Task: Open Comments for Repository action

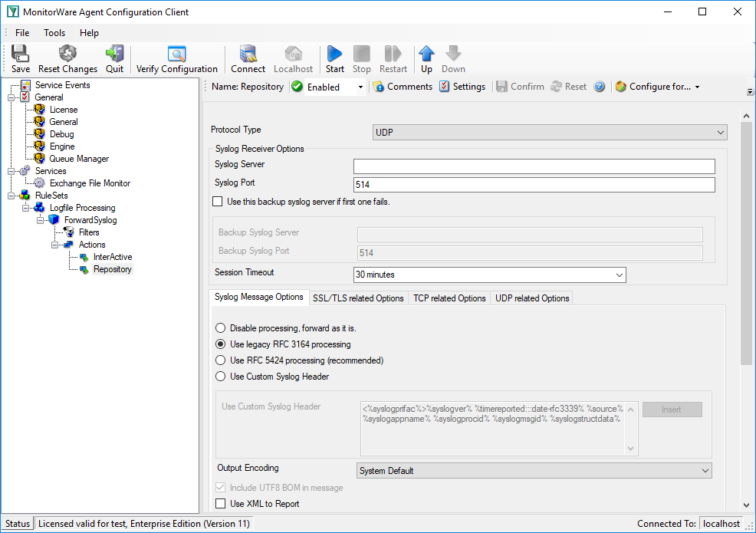Action: coord(403,87)
